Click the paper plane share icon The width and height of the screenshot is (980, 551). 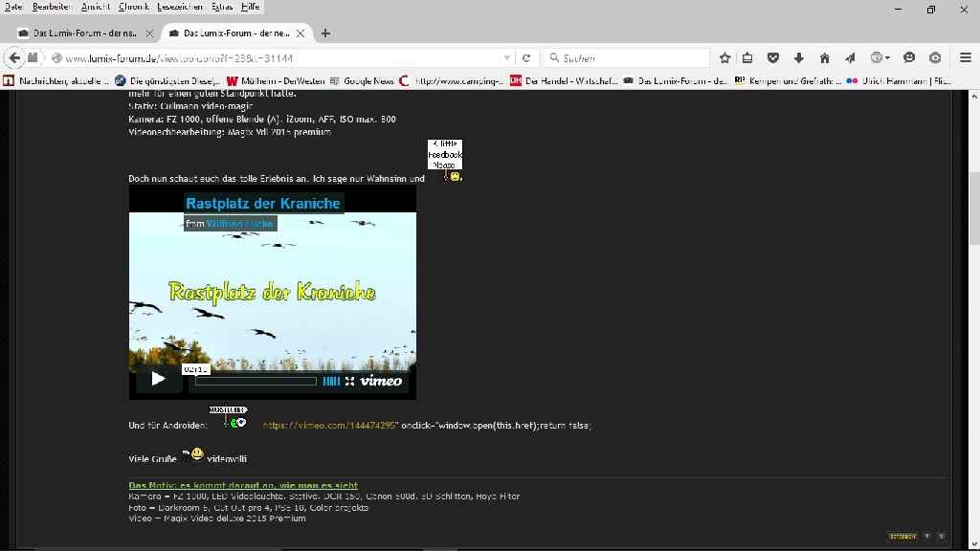(x=850, y=58)
